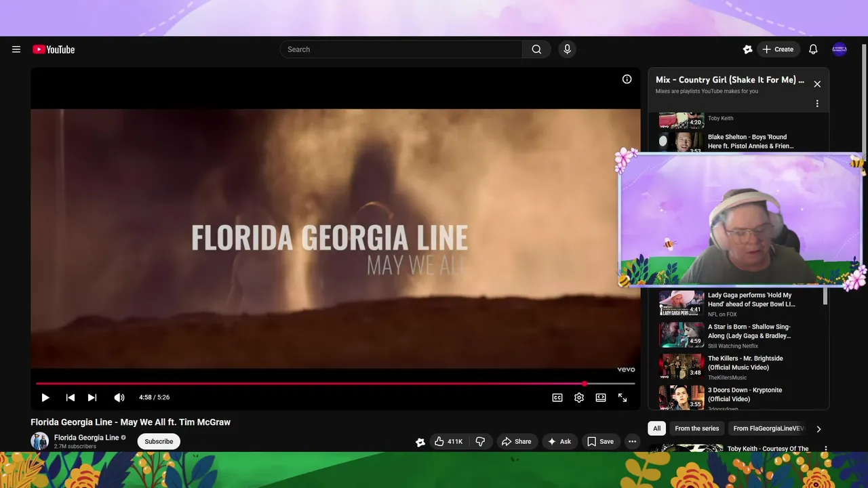Click the progress bar scrubber dot
Viewport: 868px width, 488px height.
(585, 384)
